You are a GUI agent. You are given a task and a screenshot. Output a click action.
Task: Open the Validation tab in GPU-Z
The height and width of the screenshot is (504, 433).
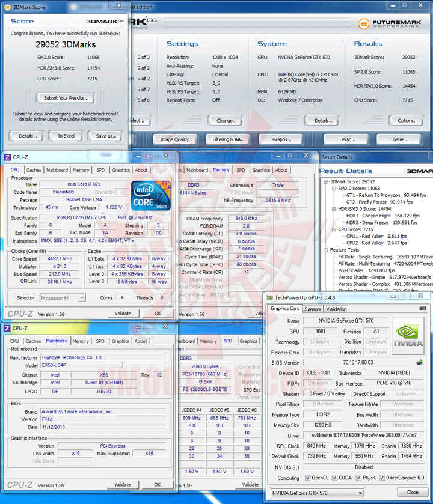336,309
